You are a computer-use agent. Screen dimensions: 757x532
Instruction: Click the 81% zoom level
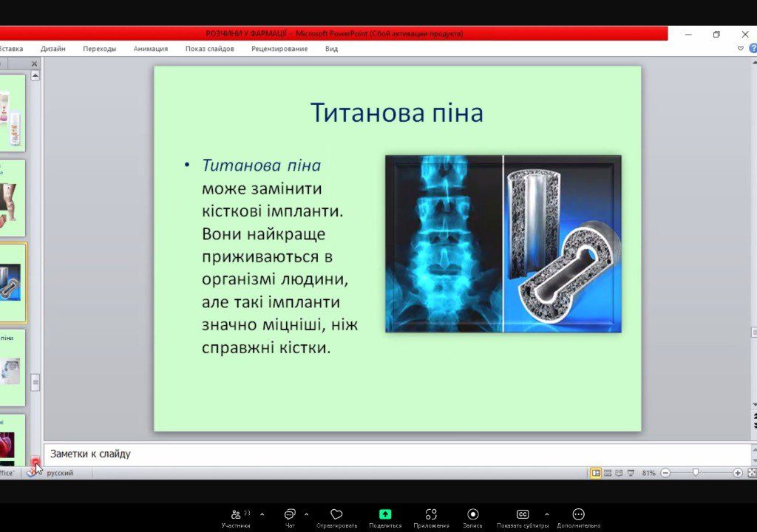(x=648, y=473)
